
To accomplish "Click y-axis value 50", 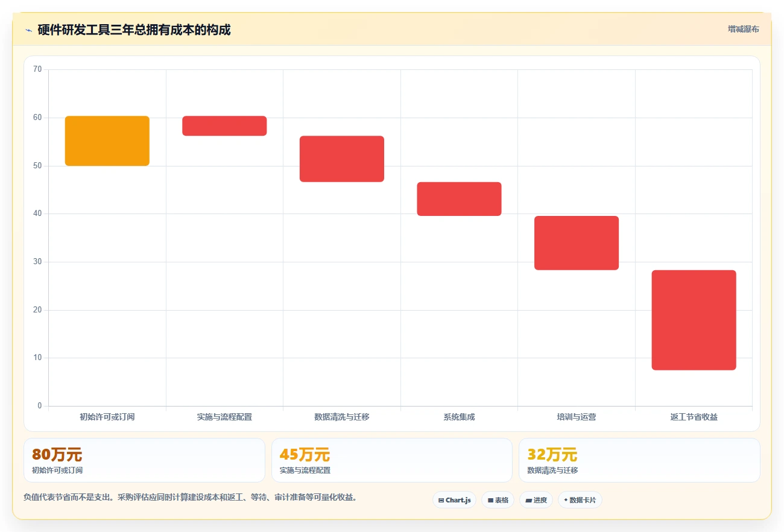I will pyautogui.click(x=37, y=166).
